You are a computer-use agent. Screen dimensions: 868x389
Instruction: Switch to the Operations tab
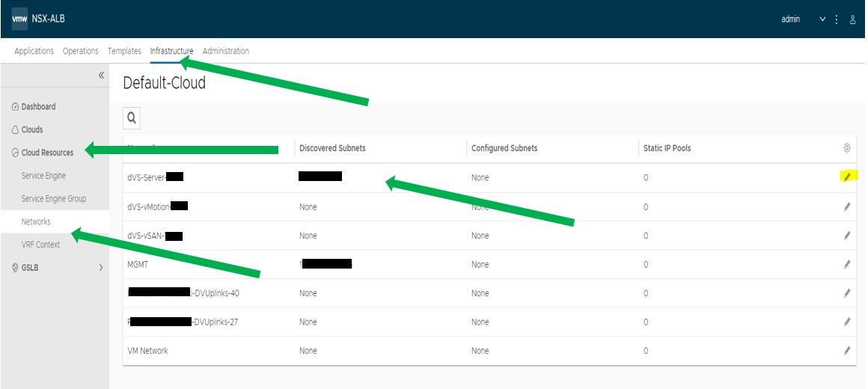[x=80, y=51]
